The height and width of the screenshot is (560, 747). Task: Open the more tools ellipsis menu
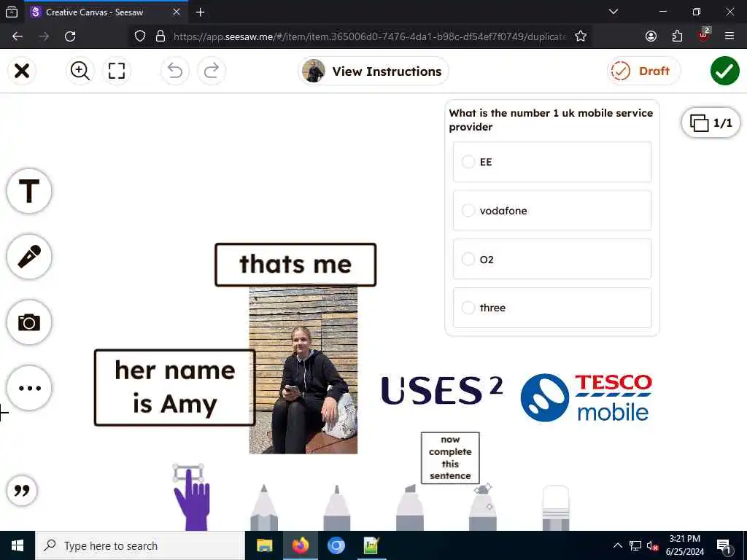pyautogui.click(x=29, y=388)
